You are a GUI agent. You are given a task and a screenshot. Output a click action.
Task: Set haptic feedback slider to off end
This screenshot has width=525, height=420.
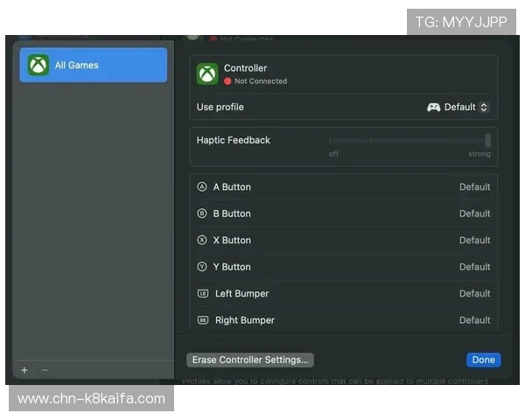[x=330, y=140]
